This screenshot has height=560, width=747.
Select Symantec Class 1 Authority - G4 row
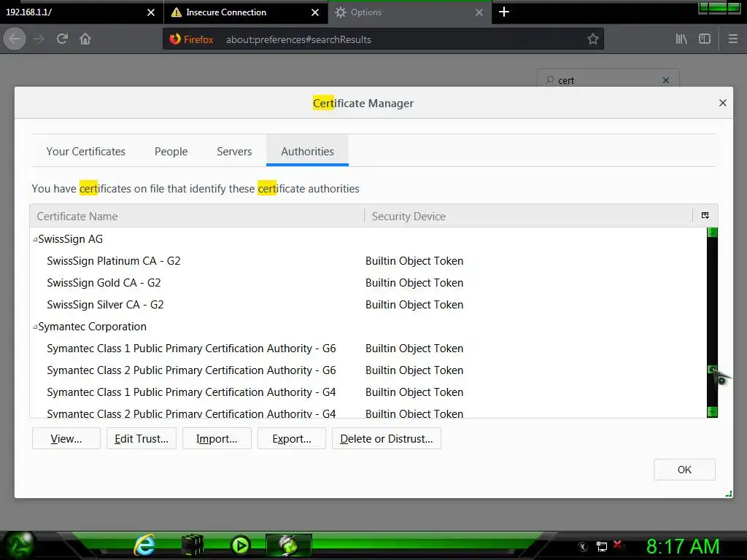pyautogui.click(x=368, y=392)
